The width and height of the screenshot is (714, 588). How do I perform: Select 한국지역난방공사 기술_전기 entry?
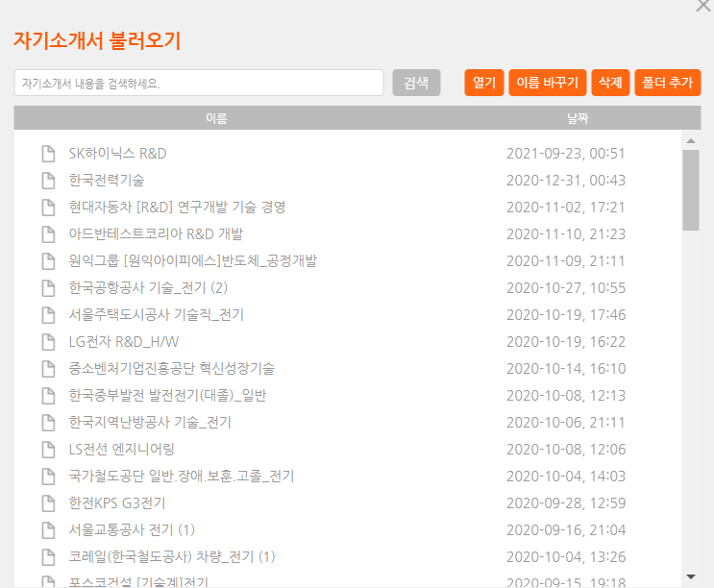pyautogui.click(x=150, y=423)
